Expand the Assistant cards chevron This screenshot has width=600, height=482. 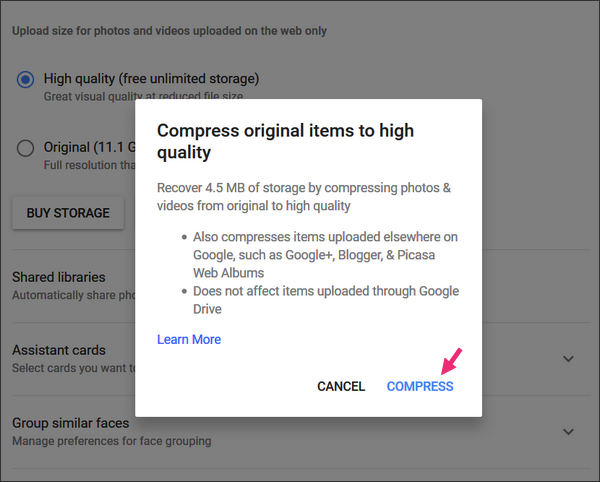pos(569,359)
